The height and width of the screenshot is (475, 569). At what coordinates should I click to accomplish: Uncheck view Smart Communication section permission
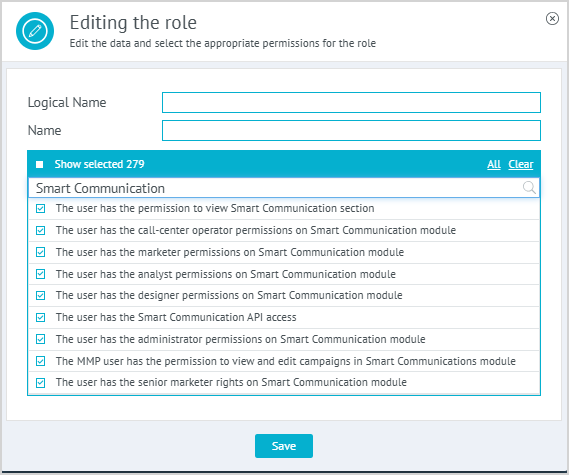coord(41,209)
